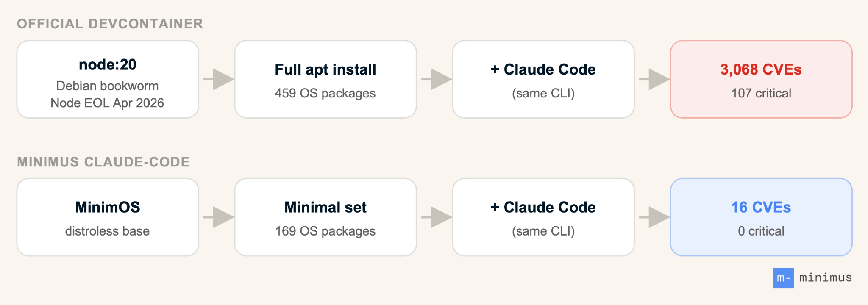The image size is (868, 305).
Task: Click the red 3,068 CVEs box
Action: (x=761, y=79)
